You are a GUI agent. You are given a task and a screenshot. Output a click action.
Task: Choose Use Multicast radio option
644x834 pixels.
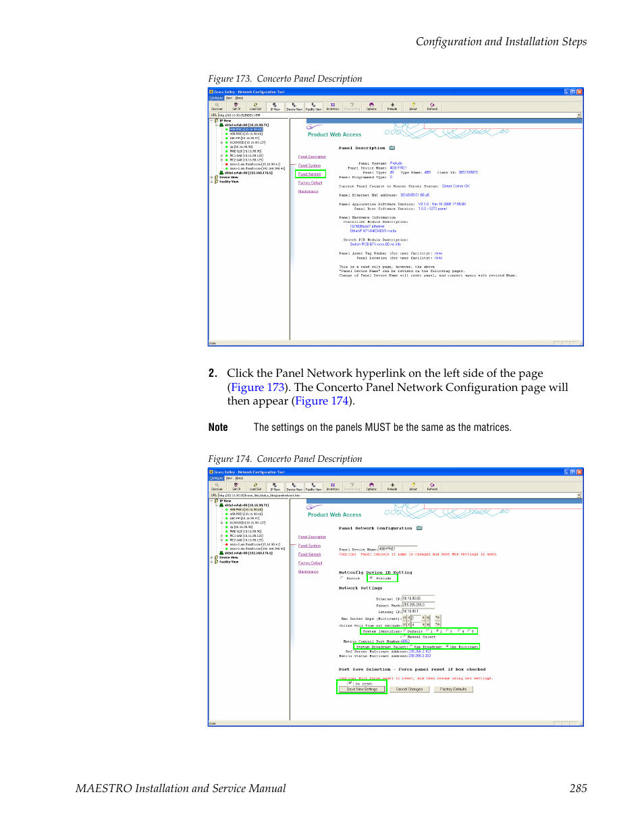coord(447,646)
